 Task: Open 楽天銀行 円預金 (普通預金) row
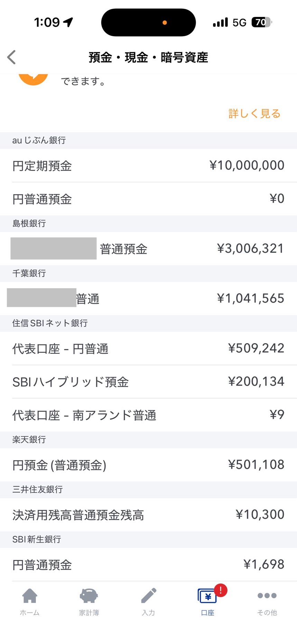[148, 464]
